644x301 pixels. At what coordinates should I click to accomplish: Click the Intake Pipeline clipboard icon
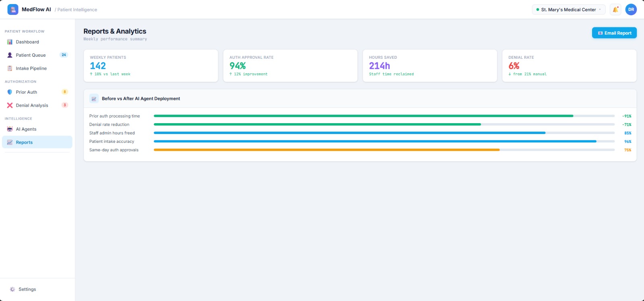(x=10, y=68)
